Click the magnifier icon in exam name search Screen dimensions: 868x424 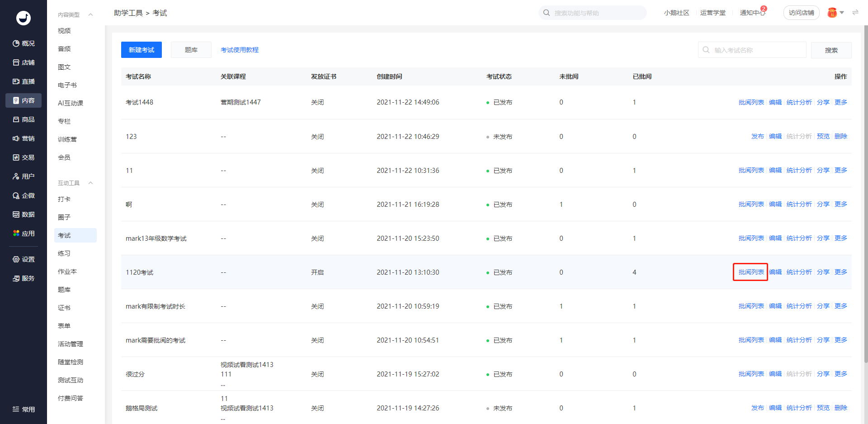706,50
